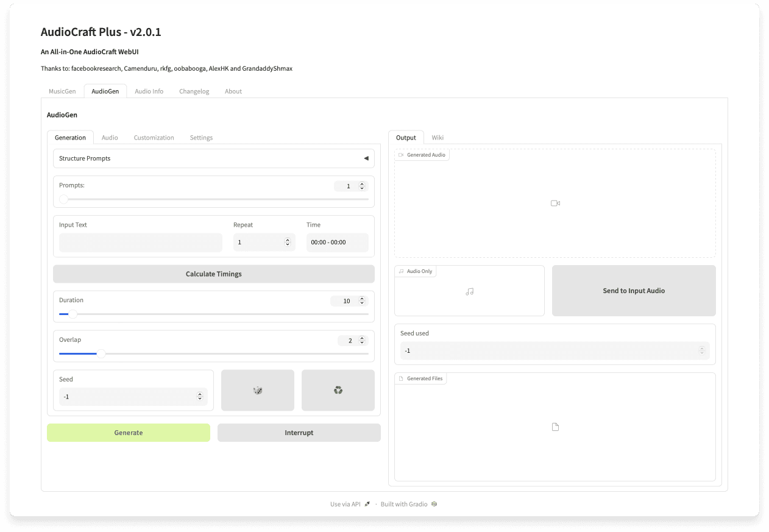This screenshot has height=532, width=769.
Task: Click the music note icon in Audio Only
Action: click(x=469, y=292)
